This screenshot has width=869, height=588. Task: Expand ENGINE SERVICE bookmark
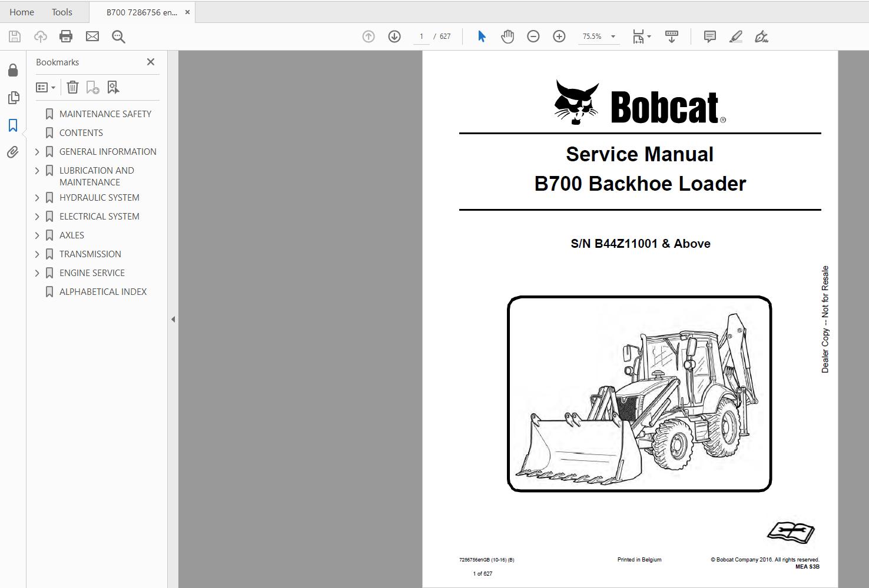37,273
